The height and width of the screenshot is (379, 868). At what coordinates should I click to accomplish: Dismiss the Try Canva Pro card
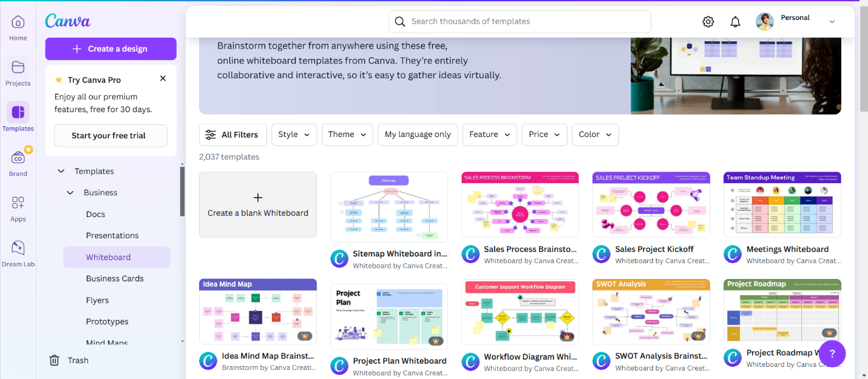pos(163,78)
